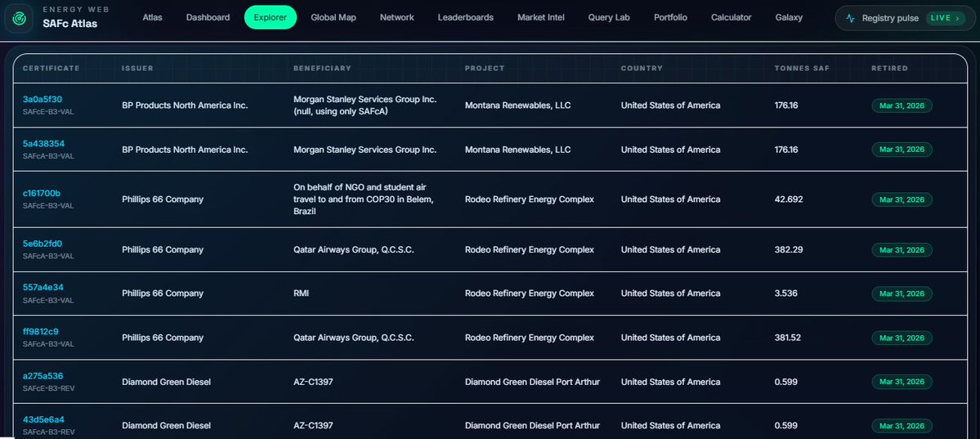Open the Atlas tab
Viewport: 980px width, 439px height.
[152, 17]
